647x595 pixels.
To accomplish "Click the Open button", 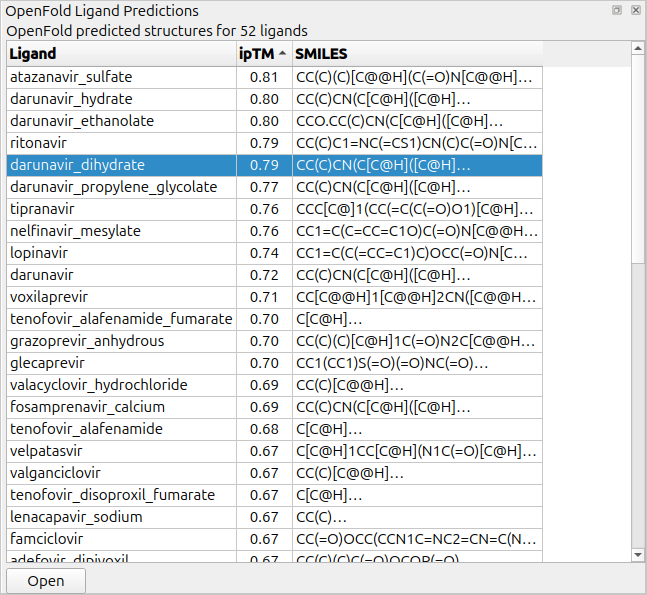I will tap(46, 581).
